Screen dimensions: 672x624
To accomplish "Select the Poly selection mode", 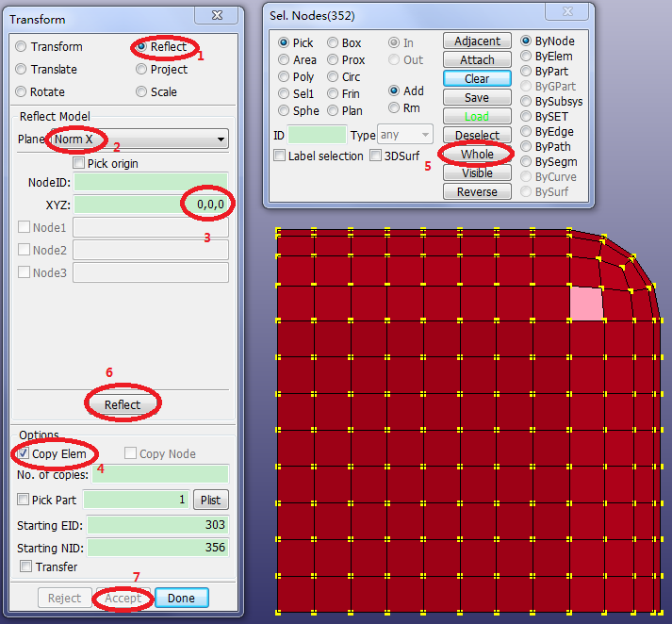I will point(284,76).
